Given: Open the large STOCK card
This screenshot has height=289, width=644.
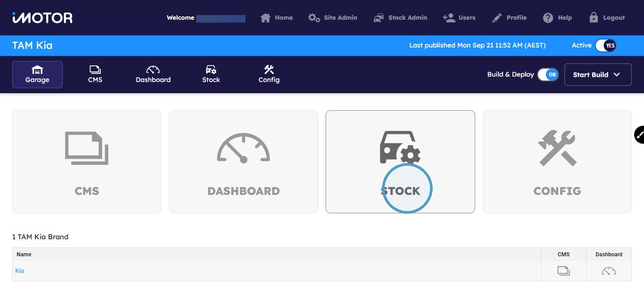Looking at the screenshot, I should coord(400,162).
